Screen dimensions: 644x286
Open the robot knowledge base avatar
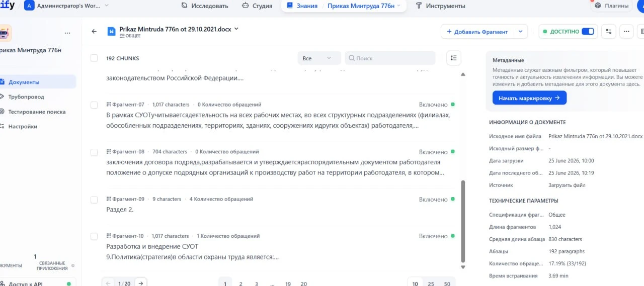click(6, 33)
